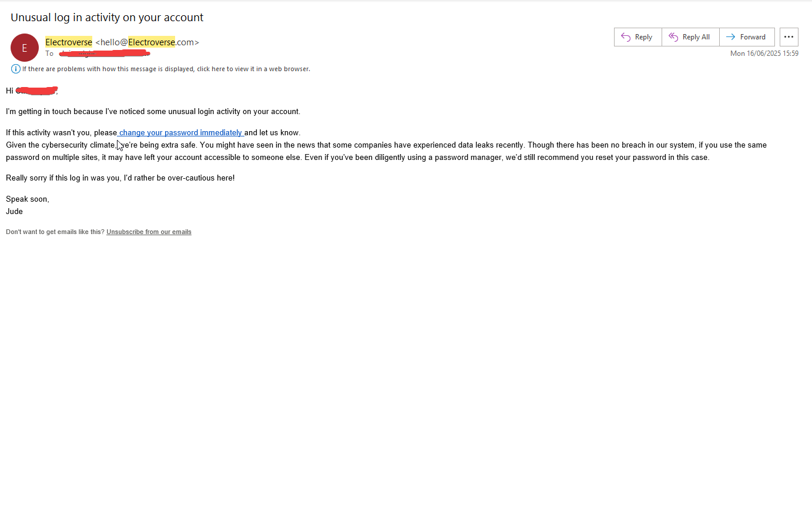The image size is (812, 531).
Task: Open the change your password immediately link
Action: 180,133
